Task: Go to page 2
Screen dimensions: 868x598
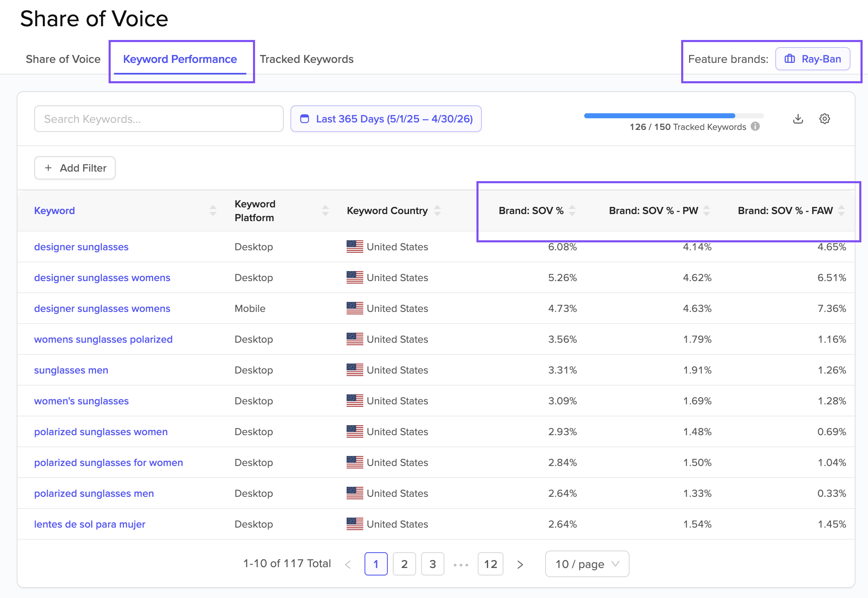Action: pyautogui.click(x=404, y=564)
